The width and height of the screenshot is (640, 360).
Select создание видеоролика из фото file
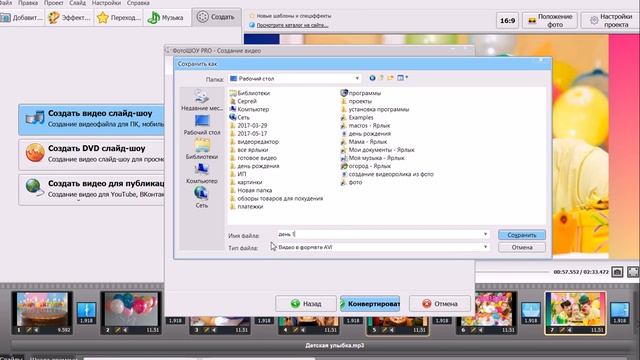387,174
